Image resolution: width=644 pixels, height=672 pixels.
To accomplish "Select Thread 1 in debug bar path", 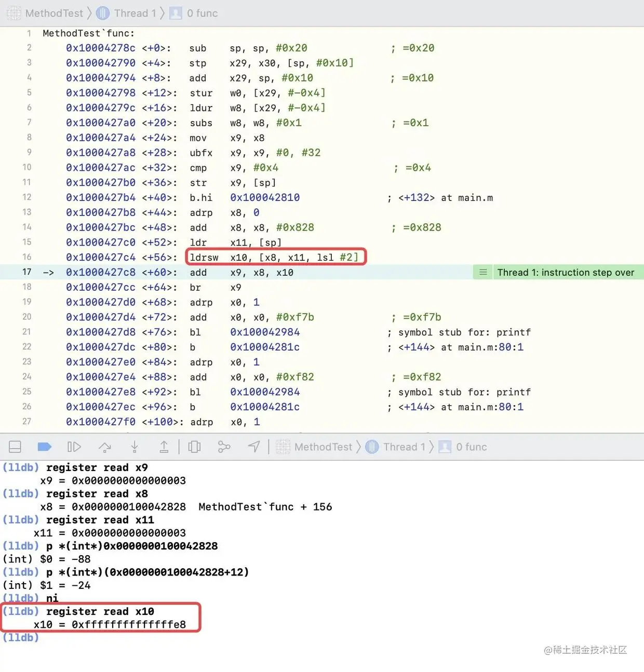I will pos(404,447).
